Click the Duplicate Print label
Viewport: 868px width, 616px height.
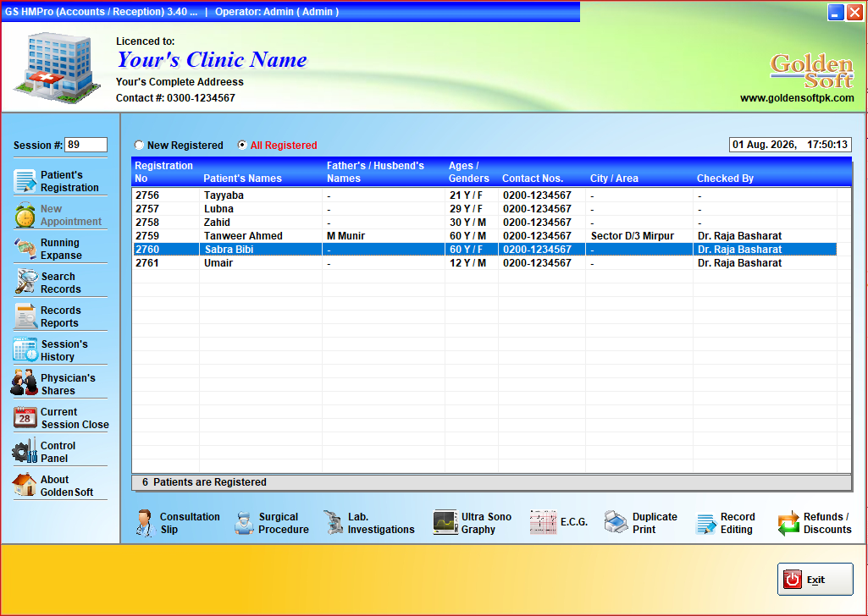(x=655, y=523)
